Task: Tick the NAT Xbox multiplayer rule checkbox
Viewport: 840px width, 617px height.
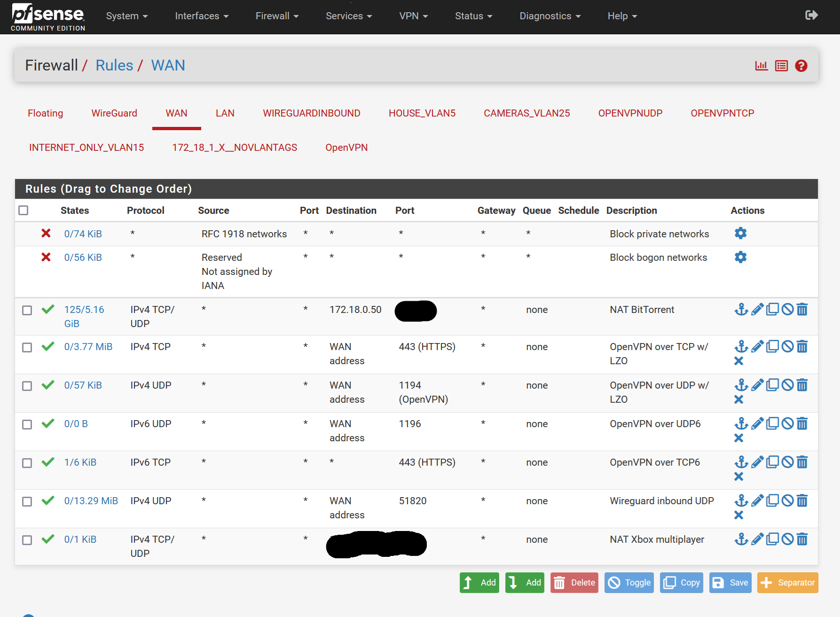Action: pos(27,540)
